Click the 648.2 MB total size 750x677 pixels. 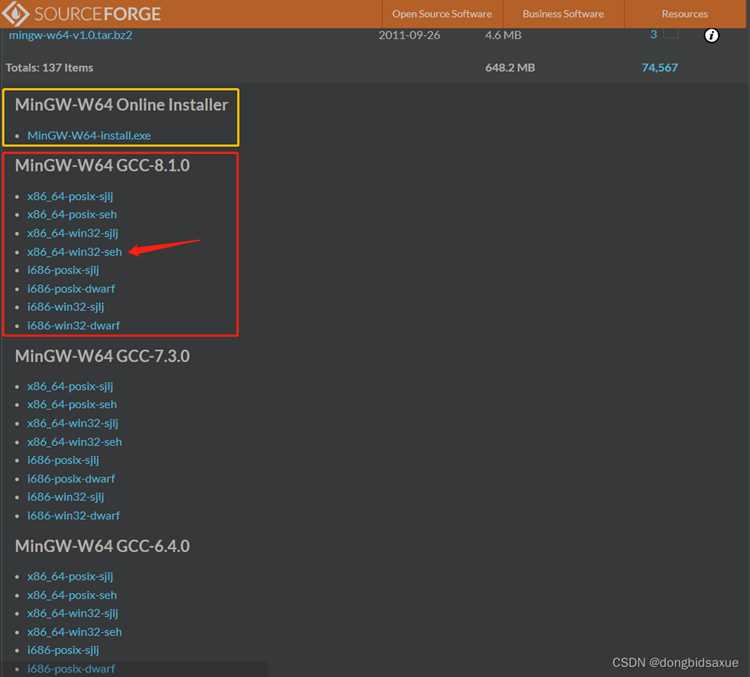[510, 68]
